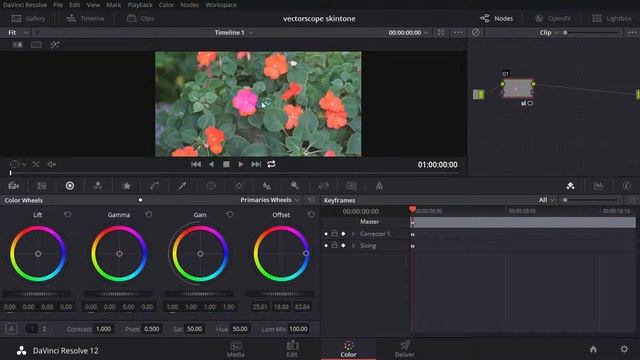The width and height of the screenshot is (640, 360).
Task: Enable the Corrector 1 dot toggle
Action: [326, 234]
